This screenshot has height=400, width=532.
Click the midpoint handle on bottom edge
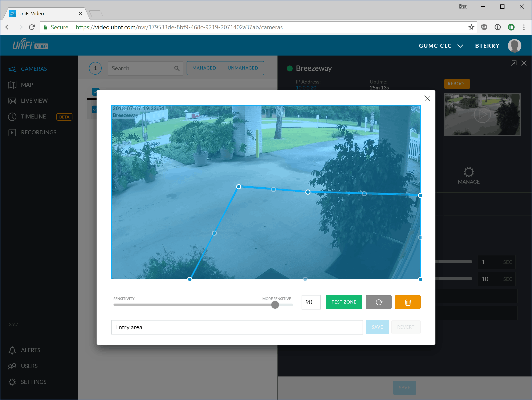305,279
